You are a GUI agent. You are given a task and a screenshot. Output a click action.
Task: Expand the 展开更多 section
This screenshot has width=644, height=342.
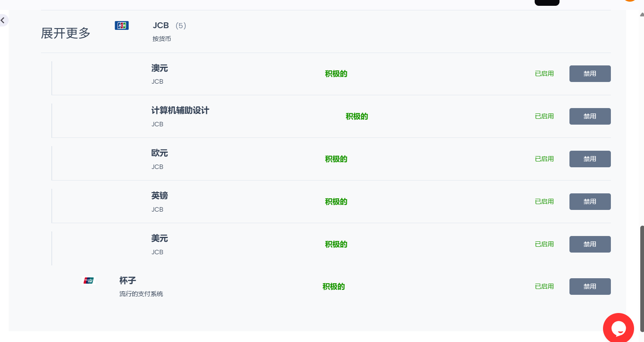click(x=65, y=33)
